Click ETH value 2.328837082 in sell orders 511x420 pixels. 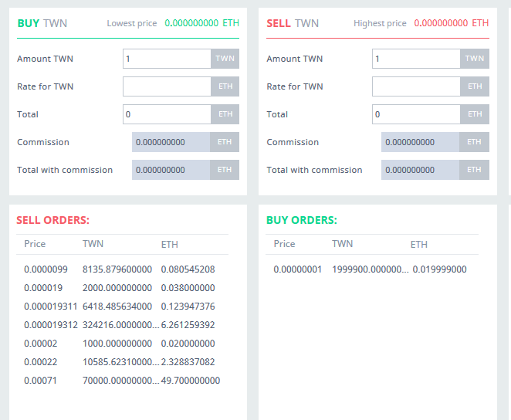[x=188, y=362]
